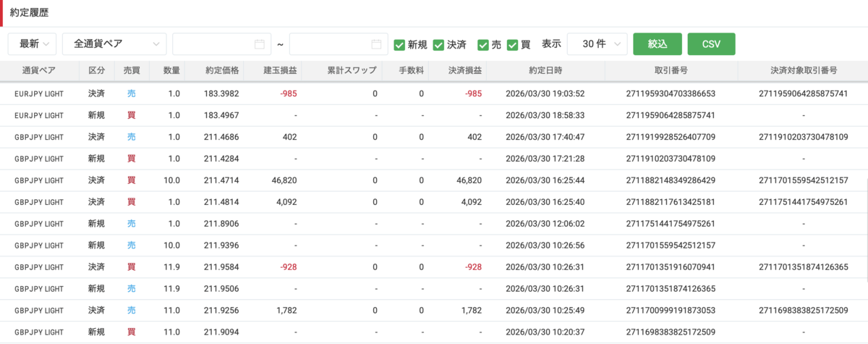Click the 決済対象取引番号 column header
868x344 pixels.
tap(804, 71)
